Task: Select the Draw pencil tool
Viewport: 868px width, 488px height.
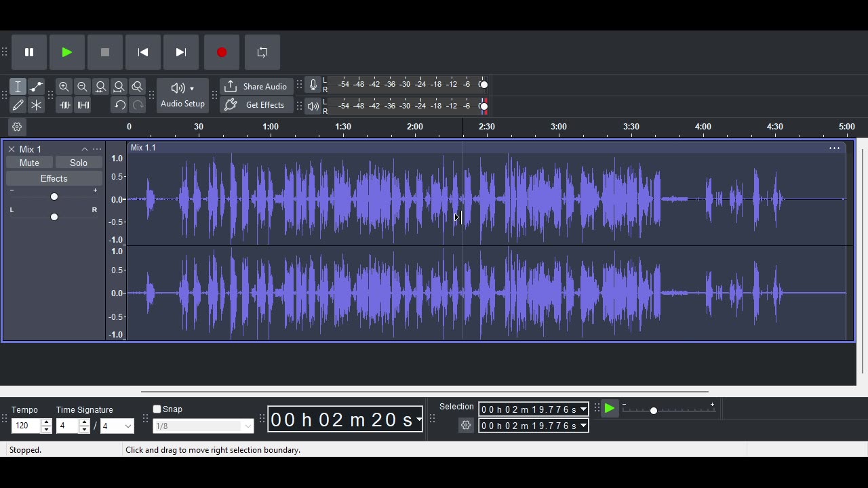Action: click(18, 105)
